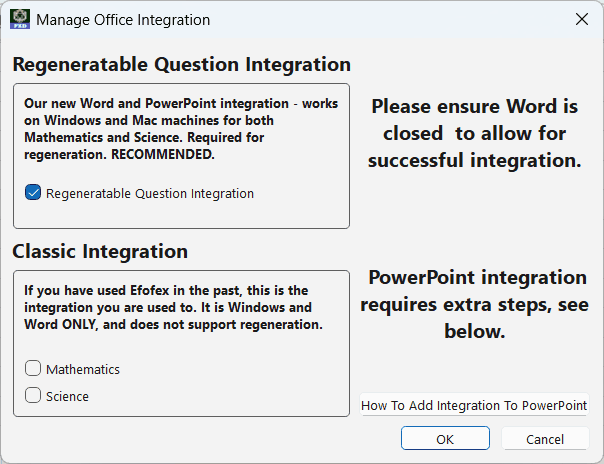The image size is (604, 464).
Task: Enable the Mathematics classic integration checkbox
Action: 33,369
